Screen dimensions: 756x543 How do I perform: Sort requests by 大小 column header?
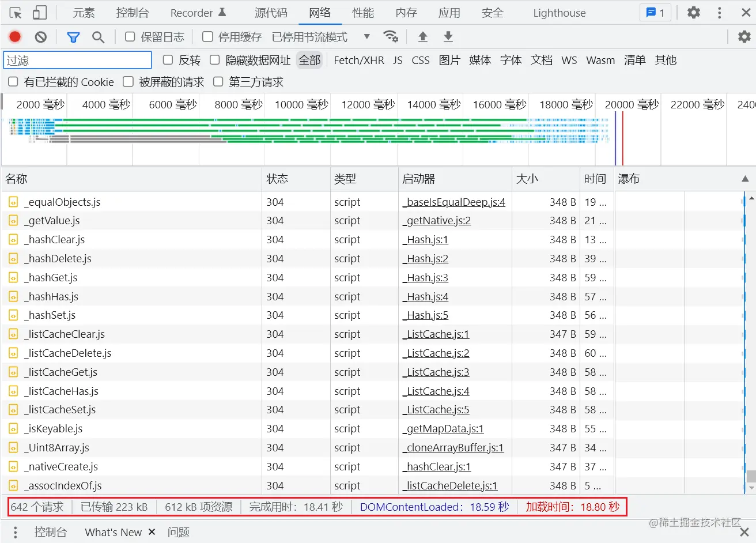(546, 179)
